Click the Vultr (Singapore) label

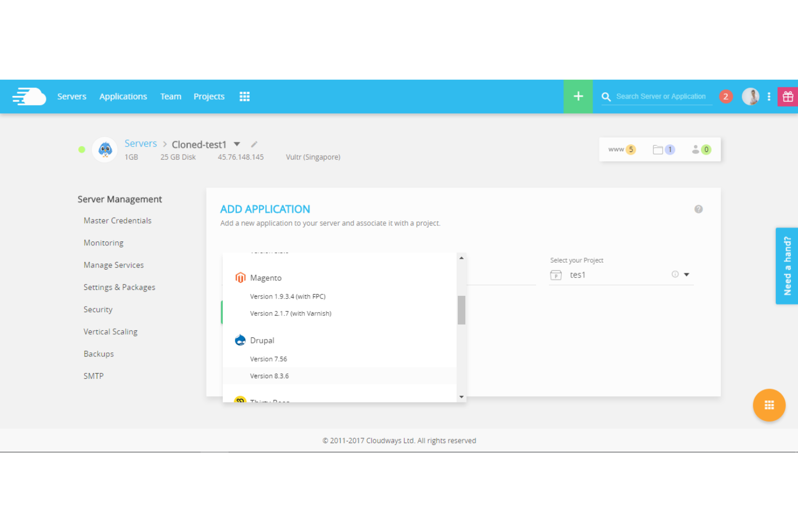click(x=313, y=157)
